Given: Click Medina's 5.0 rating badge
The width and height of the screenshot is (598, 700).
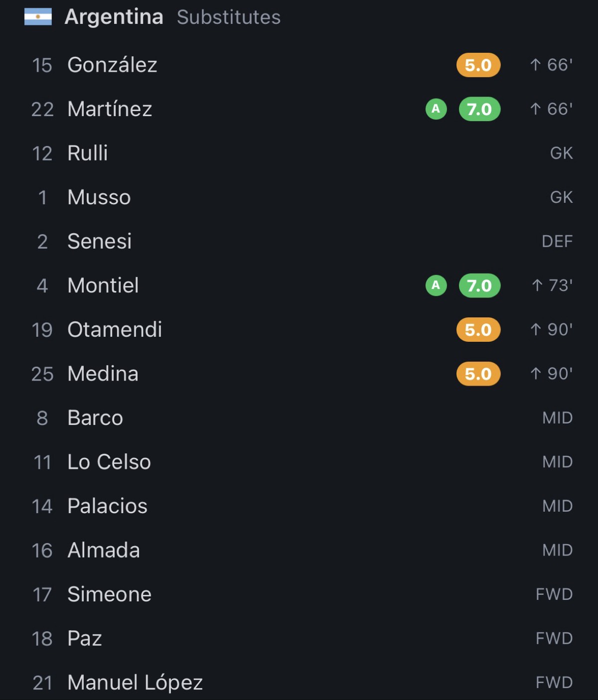Looking at the screenshot, I should coord(478,374).
